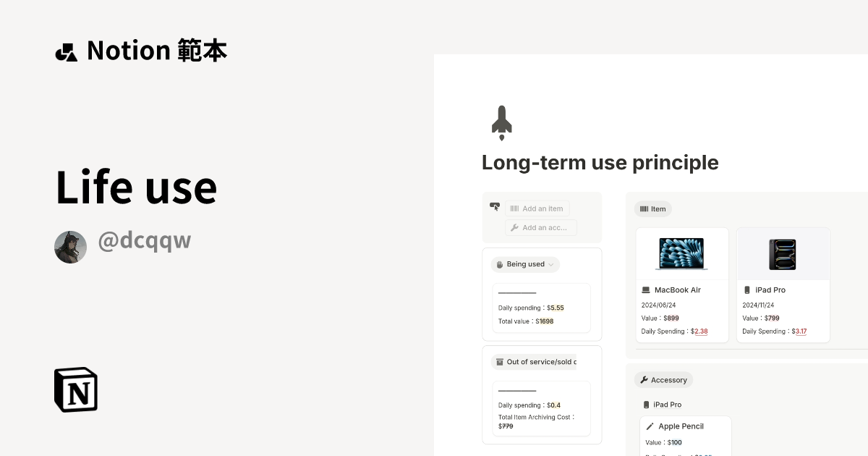Open the @dcqqw author profile link
Image resolution: width=868 pixels, height=456 pixels.
(x=144, y=240)
